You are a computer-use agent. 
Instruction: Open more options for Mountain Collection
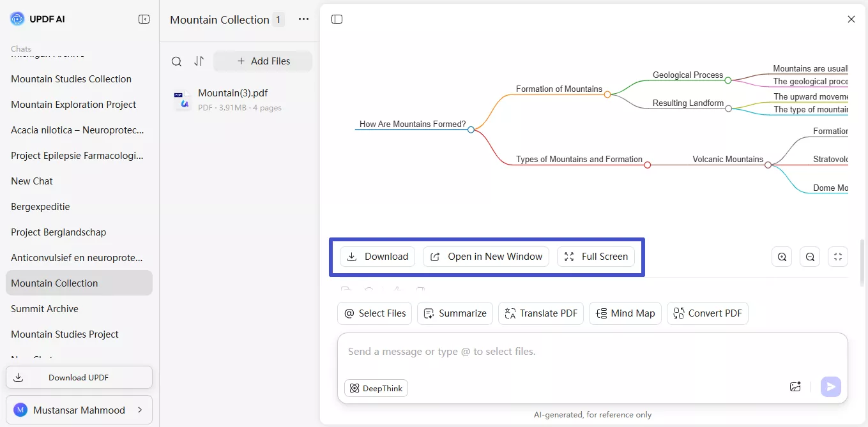click(303, 19)
